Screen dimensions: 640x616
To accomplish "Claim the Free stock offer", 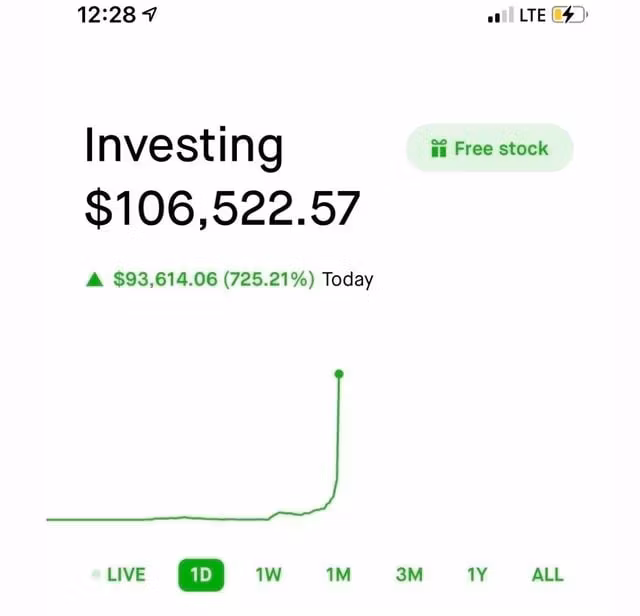I will click(x=490, y=149).
